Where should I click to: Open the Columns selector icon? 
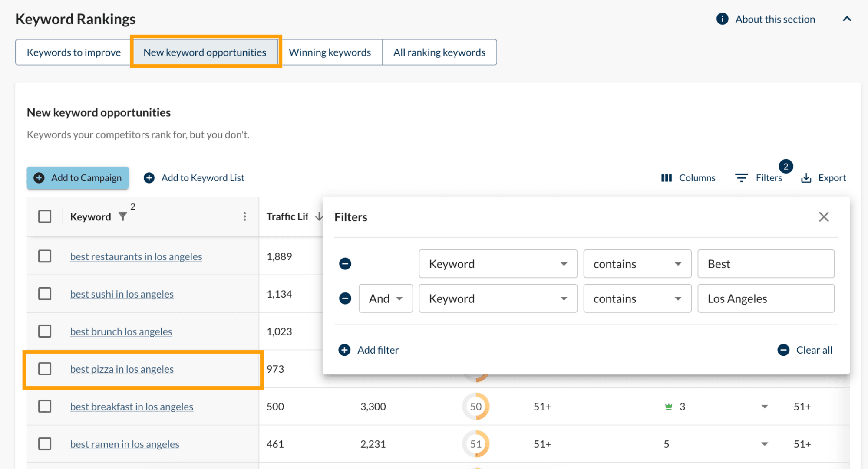coord(667,178)
